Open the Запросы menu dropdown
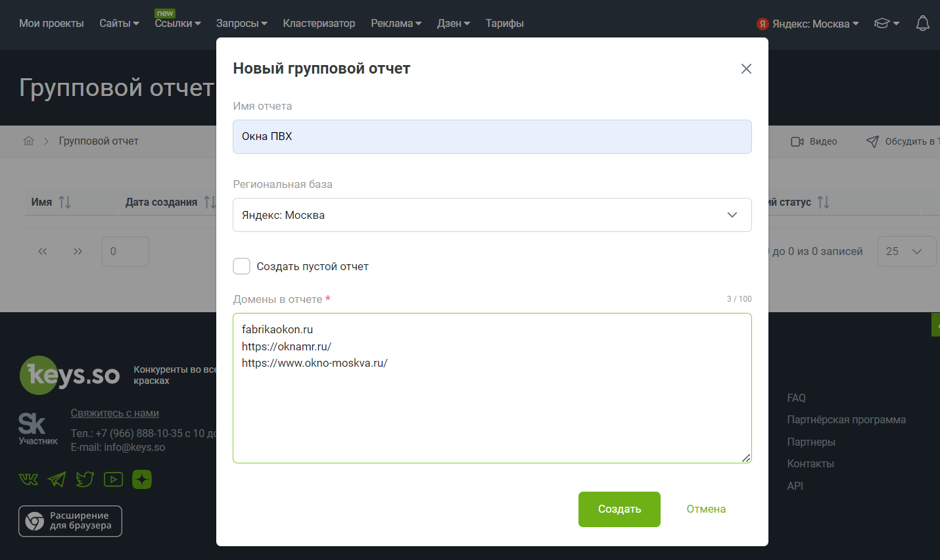 (x=242, y=24)
